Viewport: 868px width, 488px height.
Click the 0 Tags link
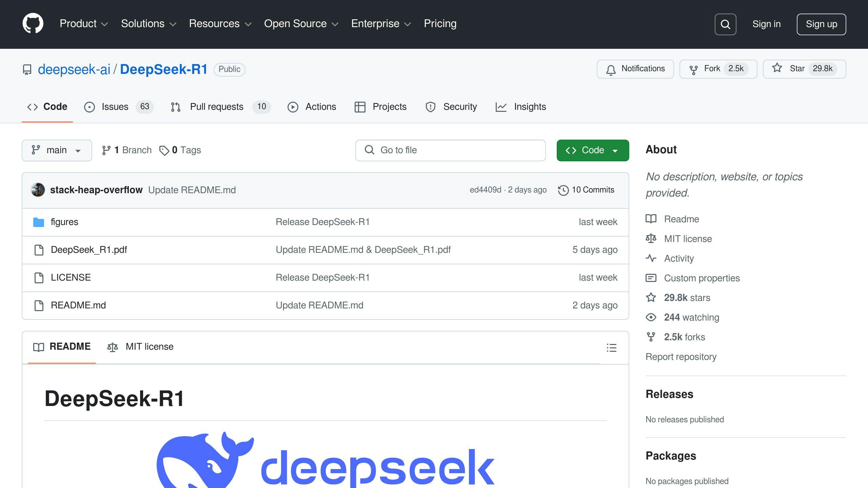click(180, 150)
